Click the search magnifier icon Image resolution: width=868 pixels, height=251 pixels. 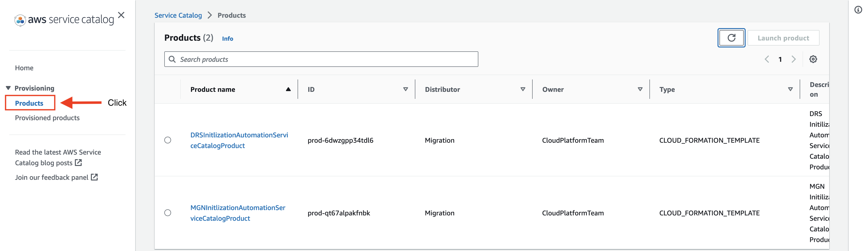tap(173, 59)
